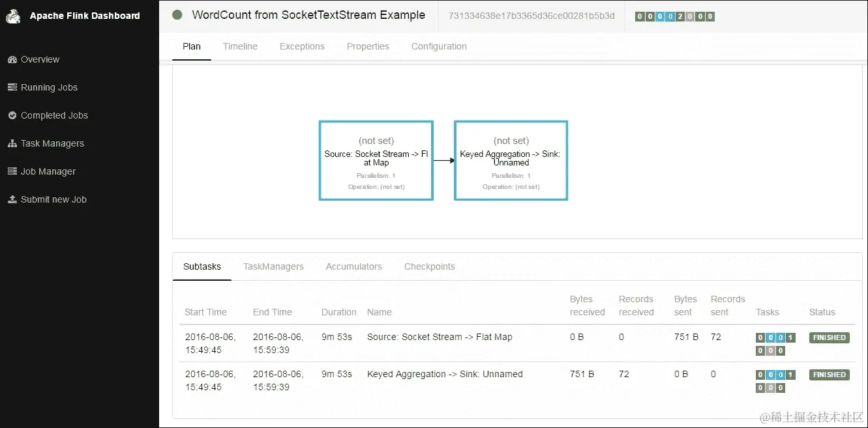Select the Checkpoints tab
The width and height of the screenshot is (868, 428).
pyautogui.click(x=430, y=266)
